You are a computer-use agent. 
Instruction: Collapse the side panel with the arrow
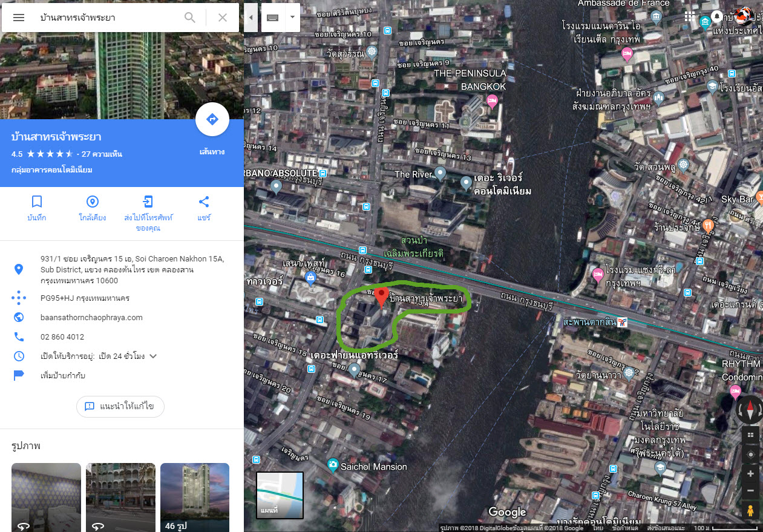pyautogui.click(x=251, y=18)
